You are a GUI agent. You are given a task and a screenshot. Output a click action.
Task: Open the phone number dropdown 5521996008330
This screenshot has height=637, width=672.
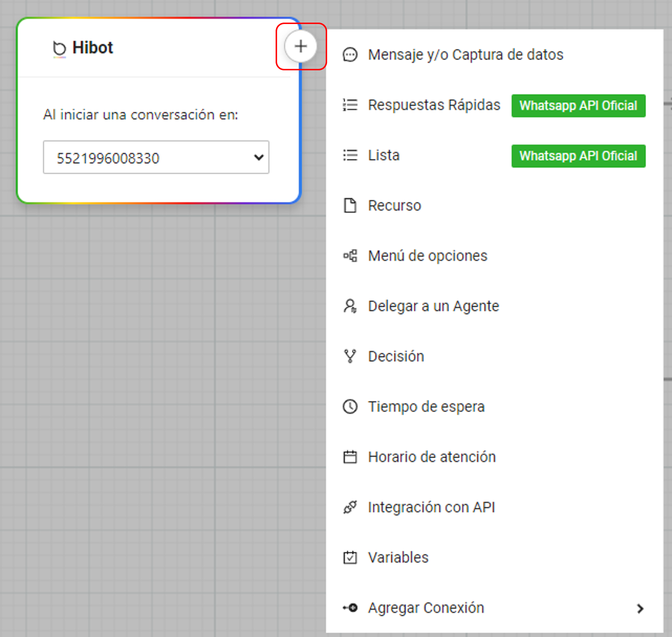156,157
